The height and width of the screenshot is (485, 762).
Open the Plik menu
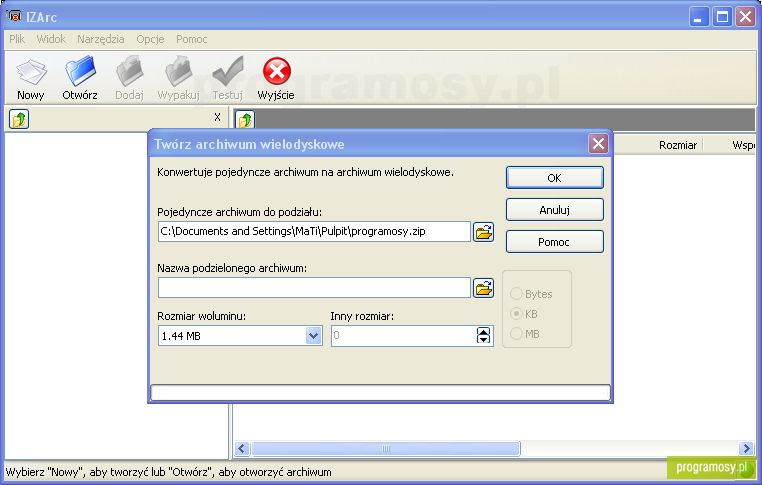tap(17, 39)
